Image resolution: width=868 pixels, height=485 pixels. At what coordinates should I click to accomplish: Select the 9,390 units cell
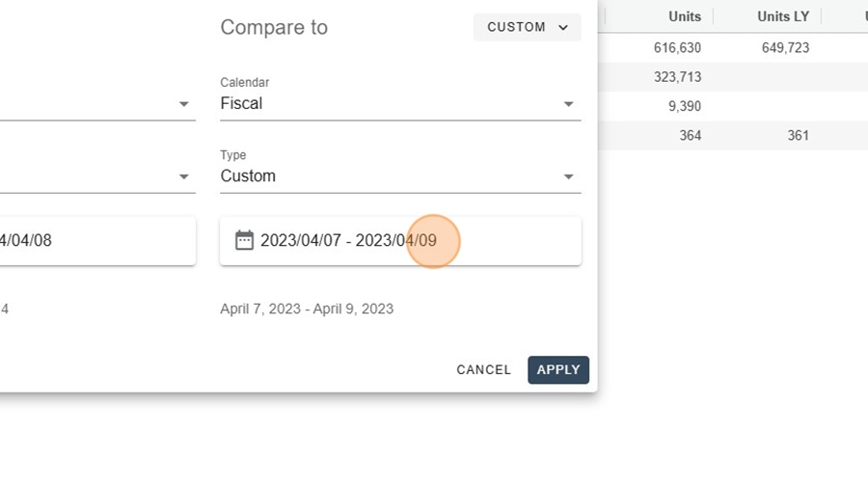684,106
